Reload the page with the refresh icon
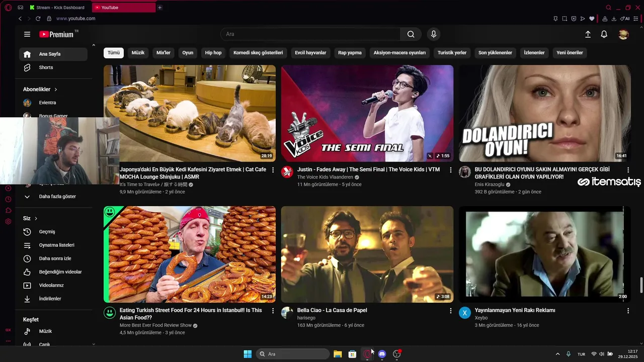Screen dimensions: 644x362 (38, 19)
